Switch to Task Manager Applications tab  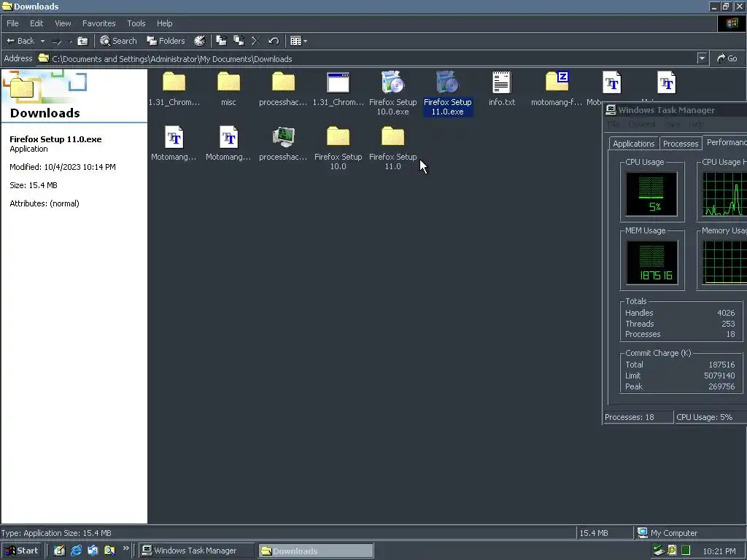pyautogui.click(x=634, y=144)
